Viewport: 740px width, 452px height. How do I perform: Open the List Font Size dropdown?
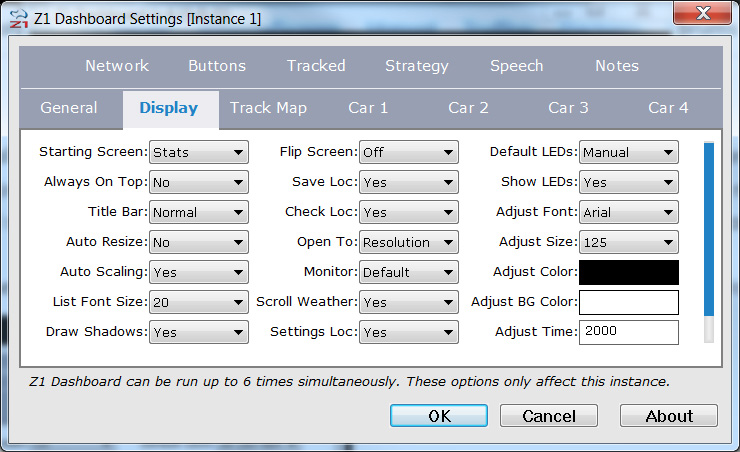pos(199,302)
